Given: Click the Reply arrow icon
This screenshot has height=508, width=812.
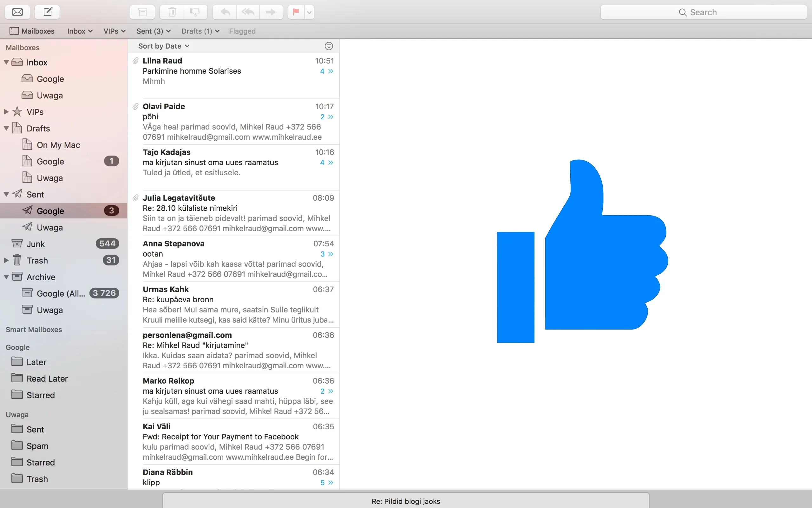Looking at the screenshot, I should click(225, 12).
